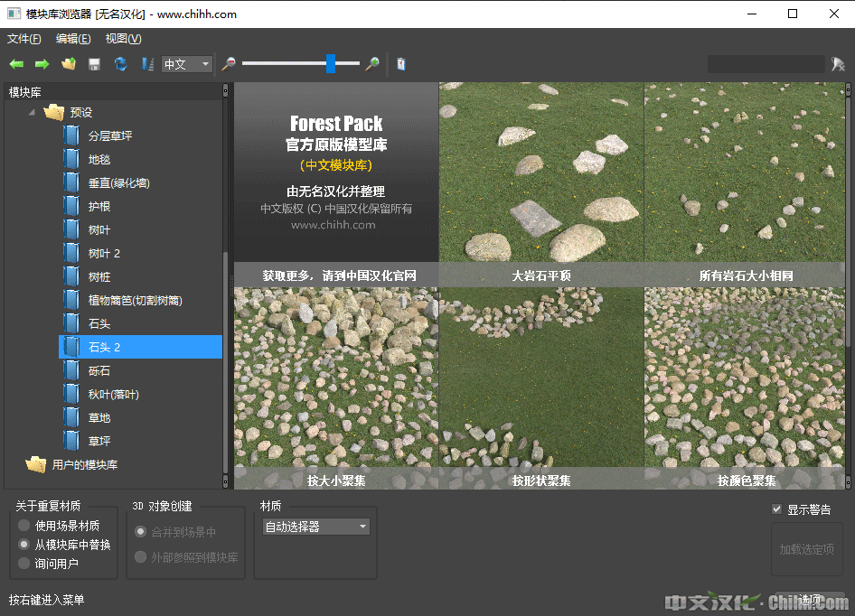The width and height of the screenshot is (855, 616).
Task: Click the green back arrow
Action: [16, 64]
